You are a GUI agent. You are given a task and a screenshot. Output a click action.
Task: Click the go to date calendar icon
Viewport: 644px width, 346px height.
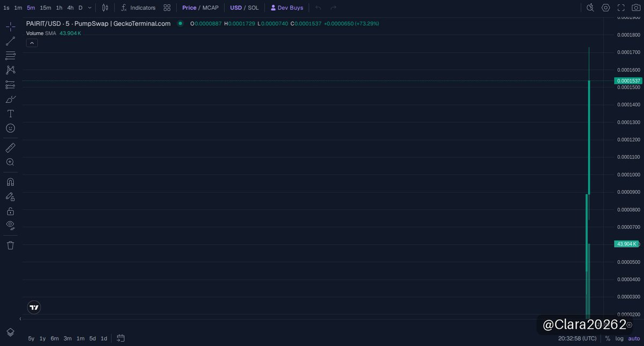click(121, 338)
